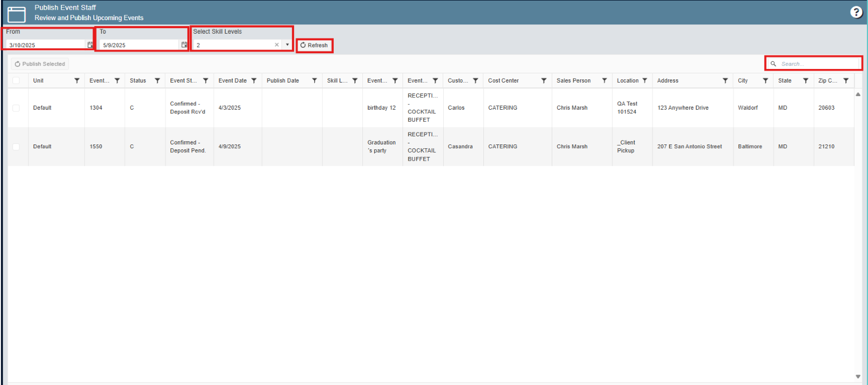Open filter for the State column
The image size is (868, 385).
coord(806,80)
